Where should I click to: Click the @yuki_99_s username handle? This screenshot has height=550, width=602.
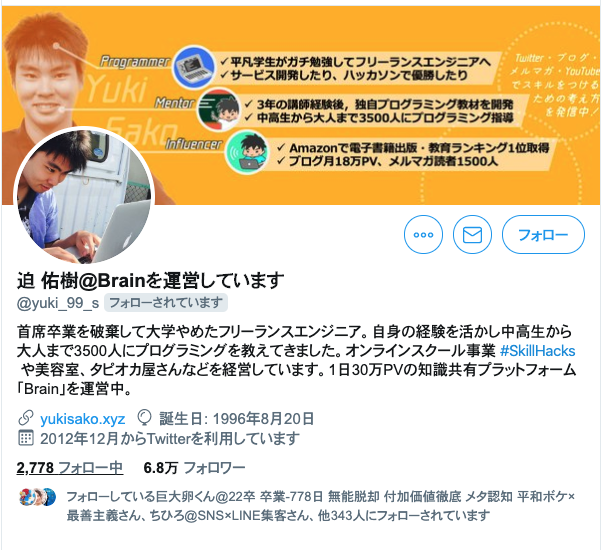[58, 303]
